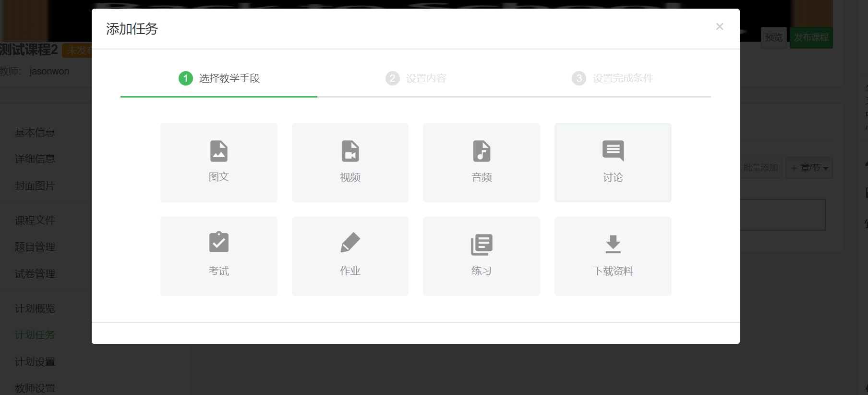Image resolution: width=868 pixels, height=395 pixels.
Task: Go to step 1 选择教学手段
Action: pyautogui.click(x=219, y=78)
